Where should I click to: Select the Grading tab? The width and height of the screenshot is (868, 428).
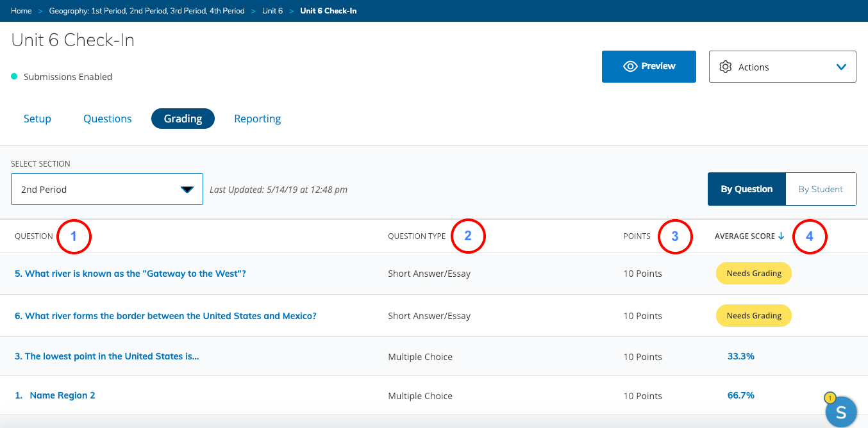pyautogui.click(x=183, y=119)
